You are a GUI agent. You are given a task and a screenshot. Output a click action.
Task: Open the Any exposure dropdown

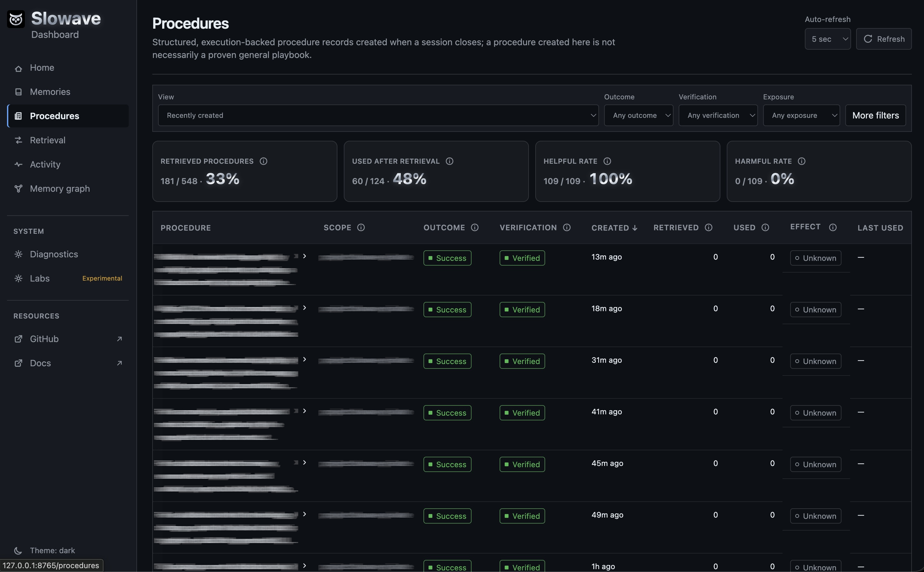801,115
